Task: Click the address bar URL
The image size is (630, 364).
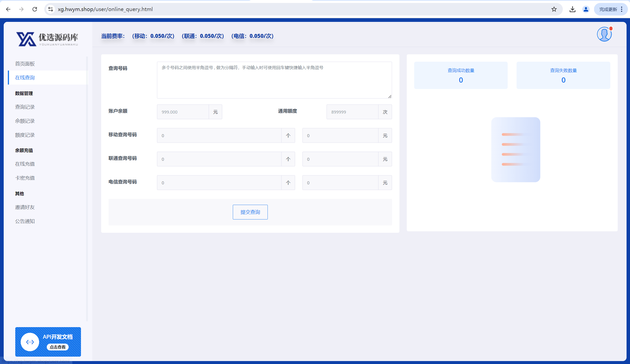Action: coord(105,9)
